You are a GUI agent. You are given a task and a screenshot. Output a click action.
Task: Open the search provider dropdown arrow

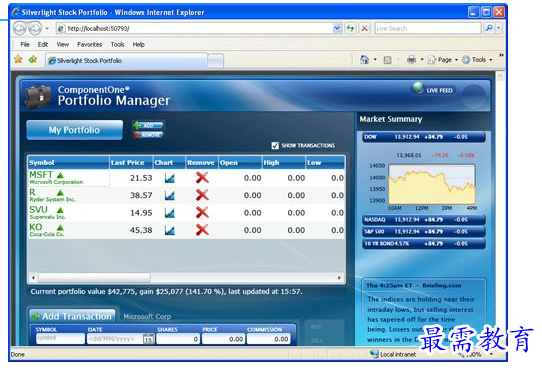(498, 28)
